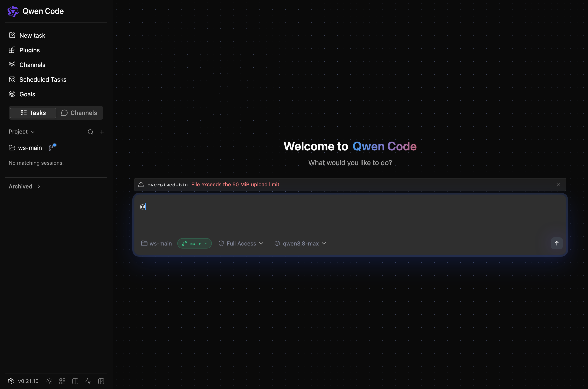The height and width of the screenshot is (389, 588).
Task: Switch to the Tasks tab
Action: [33, 113]
